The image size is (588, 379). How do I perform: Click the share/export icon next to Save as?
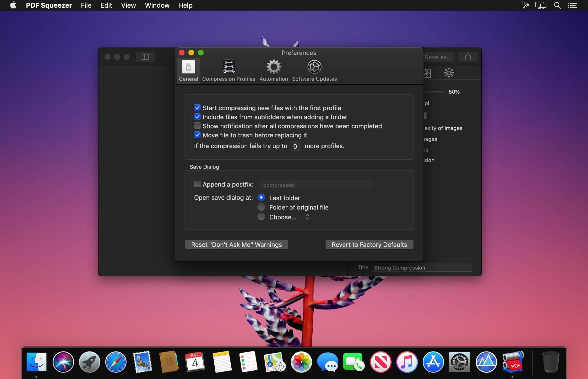point(467,57)
